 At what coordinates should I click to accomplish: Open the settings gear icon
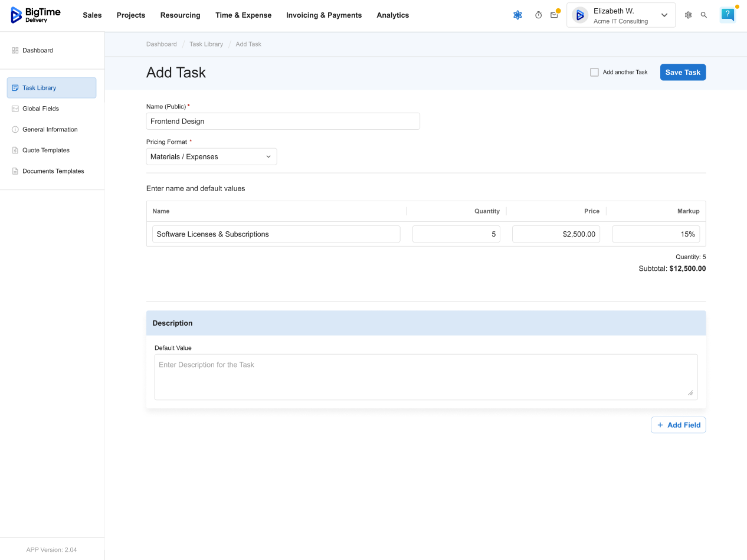point(688,15)
